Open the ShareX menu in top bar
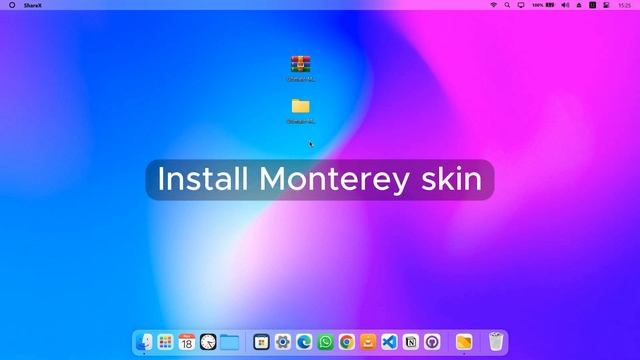The image size is (640, 360). point(33,5)
